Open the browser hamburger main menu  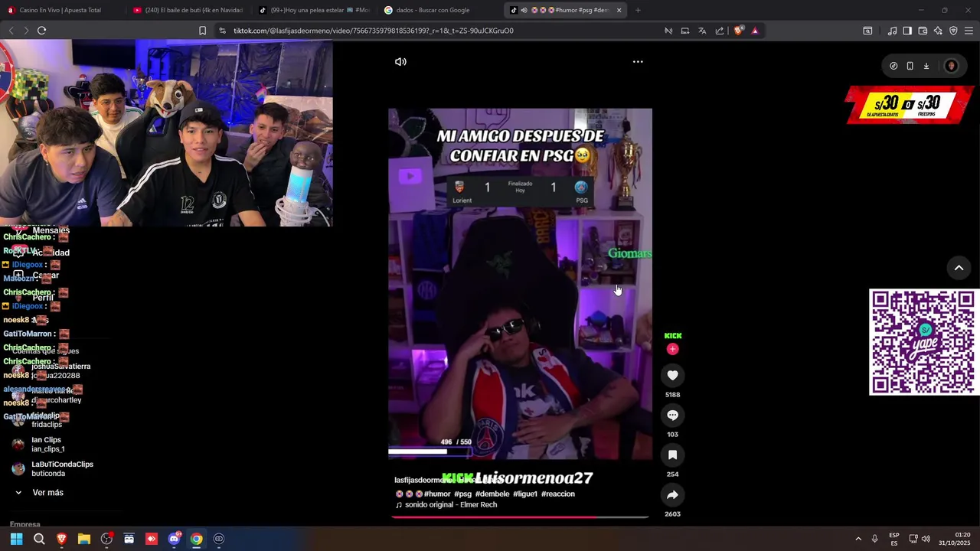point(969,31)
